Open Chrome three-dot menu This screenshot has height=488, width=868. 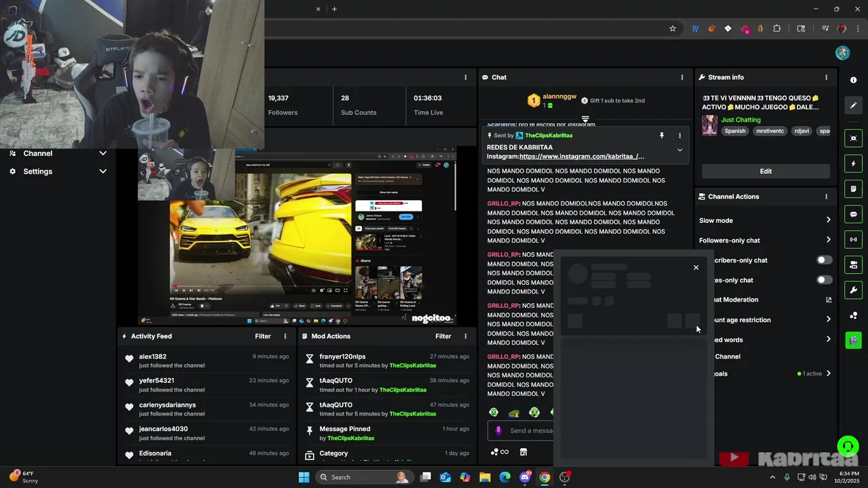pos(856,28)
